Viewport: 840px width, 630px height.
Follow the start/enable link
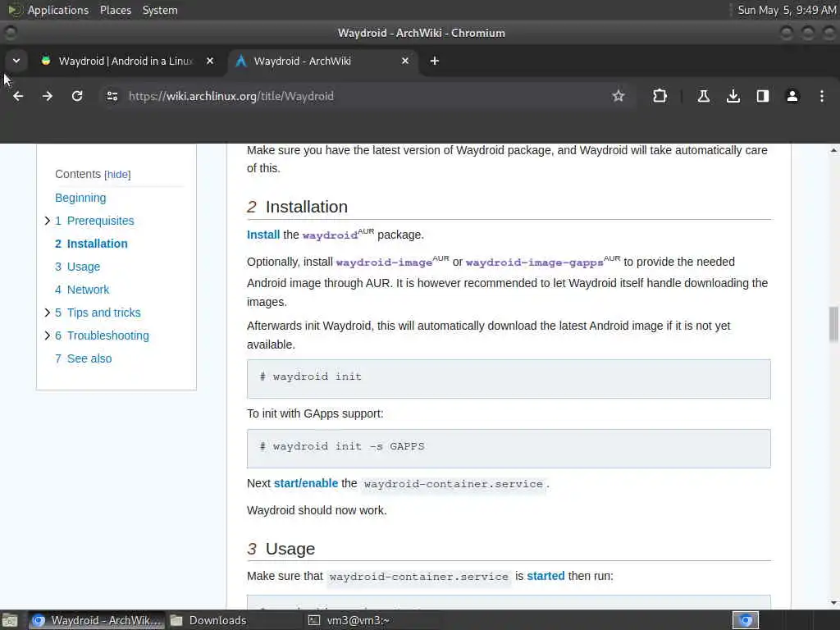pyautogui.click(x=306, y=483)
